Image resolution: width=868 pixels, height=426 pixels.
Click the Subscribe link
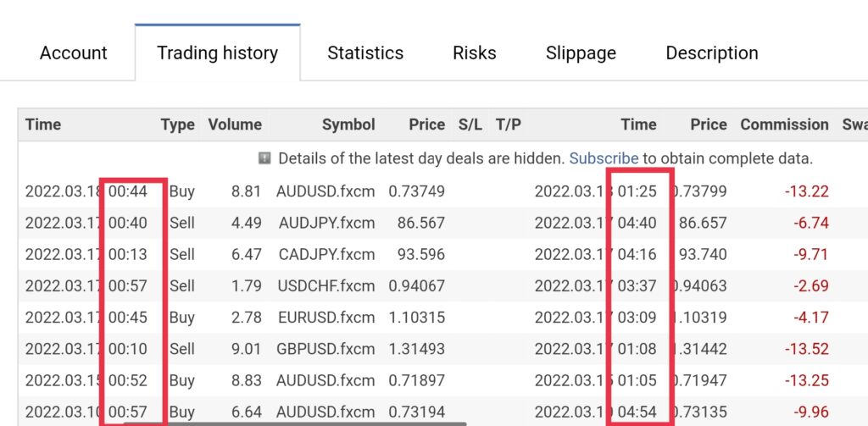(604, 158)
